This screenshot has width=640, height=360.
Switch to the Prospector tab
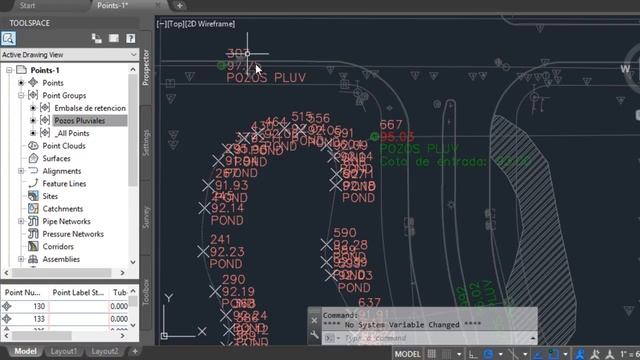pyautogui.click(x=146, y=67)
